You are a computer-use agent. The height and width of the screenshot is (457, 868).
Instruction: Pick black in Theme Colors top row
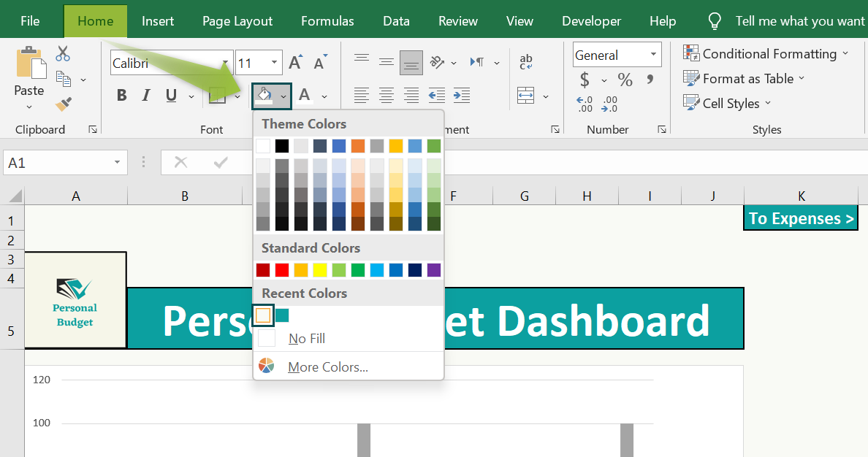point(282,146)
